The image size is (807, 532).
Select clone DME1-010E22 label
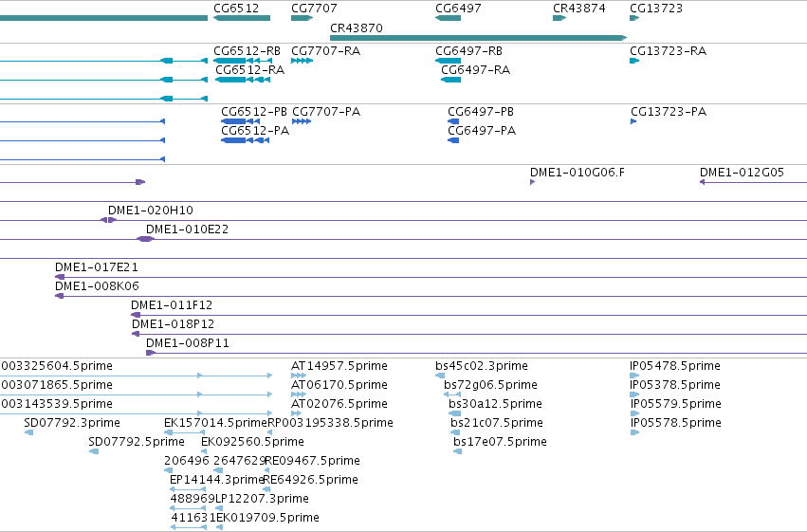click(188, 229)
